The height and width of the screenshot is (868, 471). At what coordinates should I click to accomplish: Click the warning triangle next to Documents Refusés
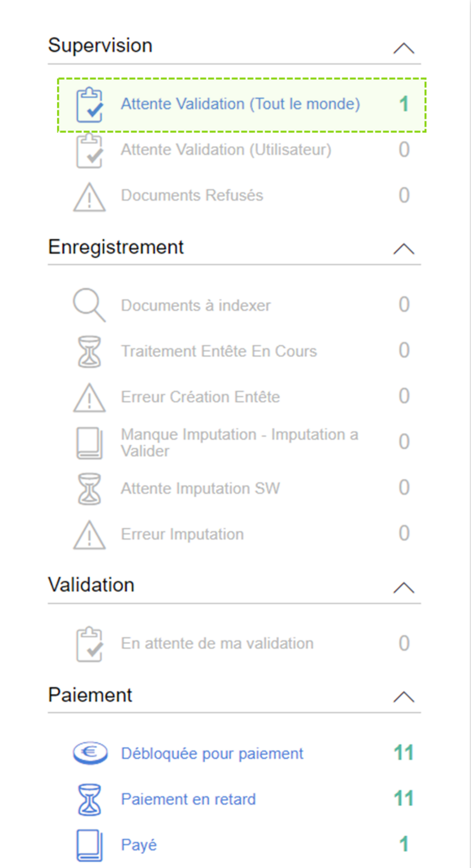tap(89, 197)
